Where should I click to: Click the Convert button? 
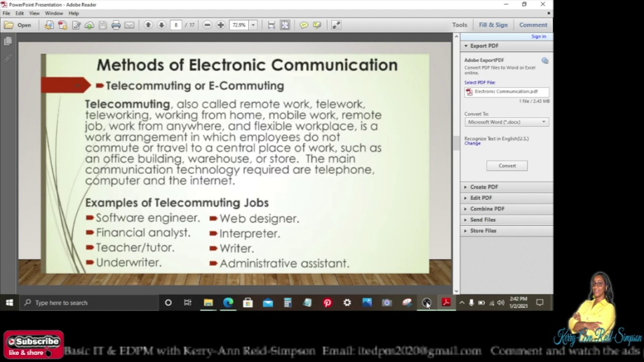(507, 165)
